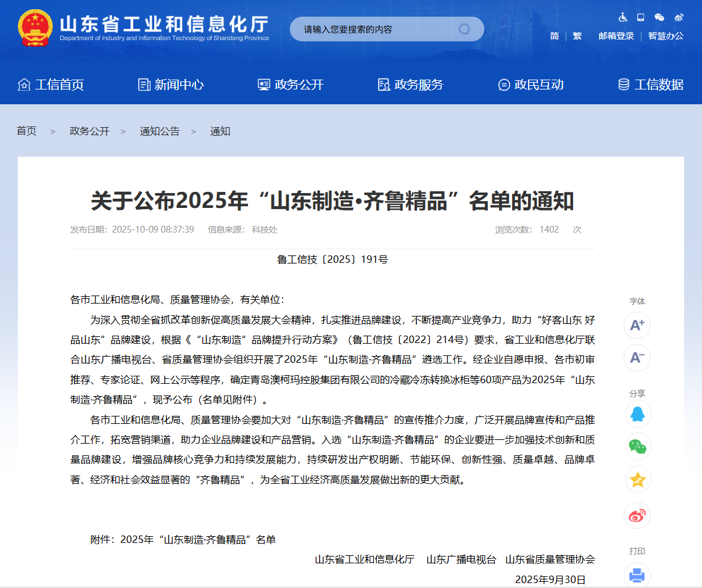The width and height of the screenshot is (702, 588).
Task: Open the 新闻中心 navigation menu
Action: tap(171, 85)
